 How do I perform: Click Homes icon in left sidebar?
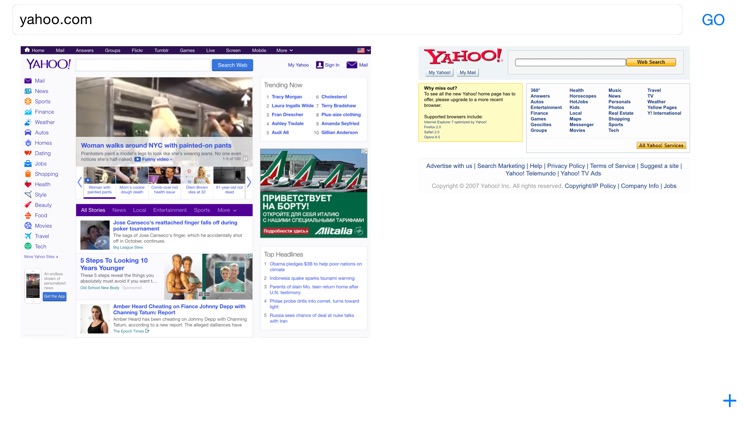coord(28,143)
